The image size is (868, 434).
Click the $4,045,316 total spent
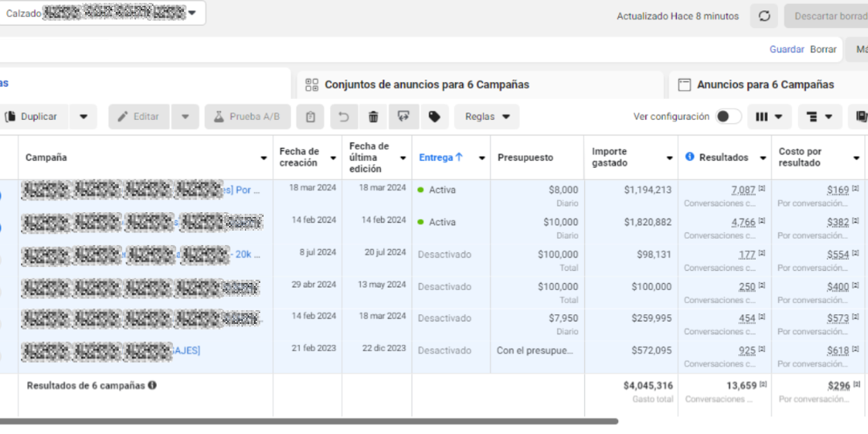coord(648,385)
